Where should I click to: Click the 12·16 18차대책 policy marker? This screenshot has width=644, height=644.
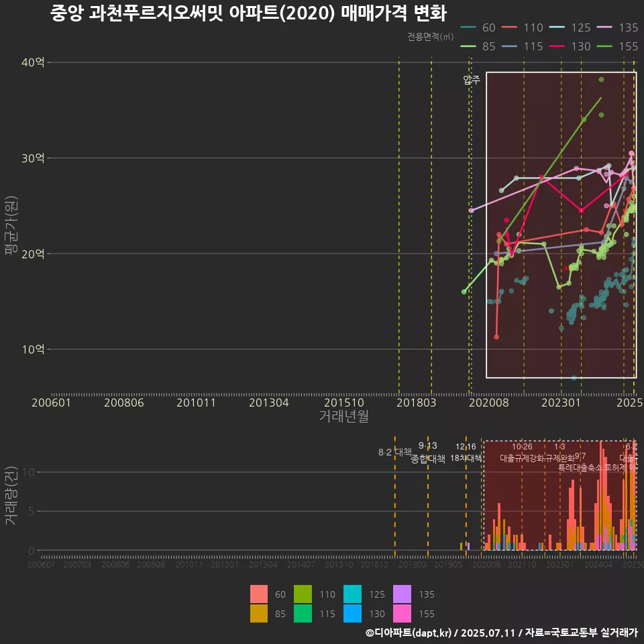coord(466,452)
